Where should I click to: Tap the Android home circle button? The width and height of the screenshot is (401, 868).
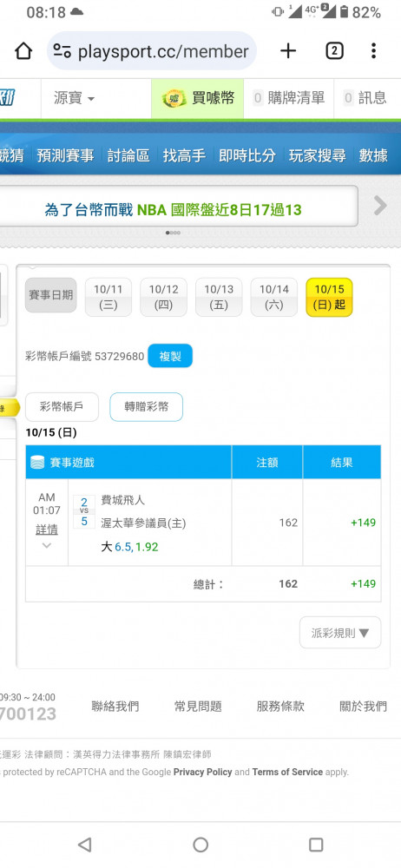(200, 845)
